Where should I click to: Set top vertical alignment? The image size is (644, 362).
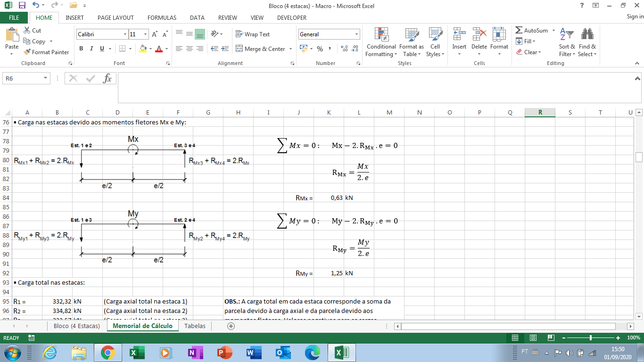click(179, 34)
